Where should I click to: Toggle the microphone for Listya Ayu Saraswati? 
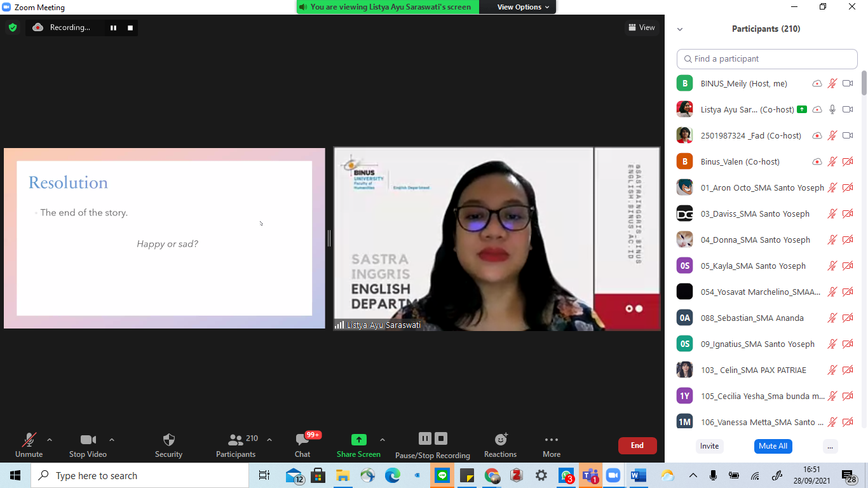click(832, 109)
